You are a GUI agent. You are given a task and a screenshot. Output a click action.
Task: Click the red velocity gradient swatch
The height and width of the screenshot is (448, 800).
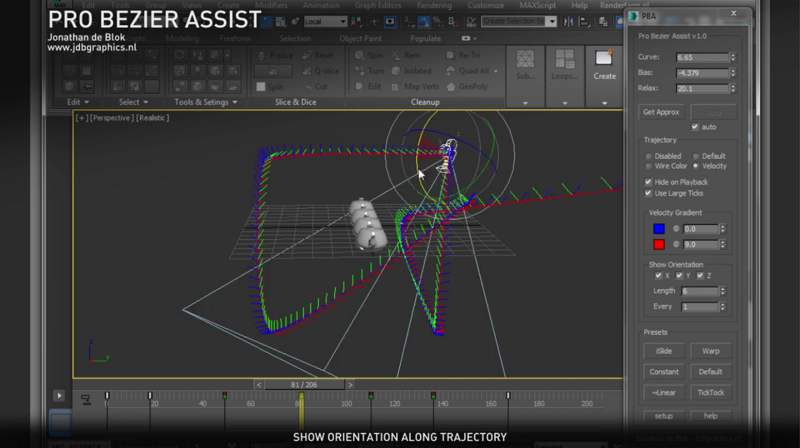659,244
